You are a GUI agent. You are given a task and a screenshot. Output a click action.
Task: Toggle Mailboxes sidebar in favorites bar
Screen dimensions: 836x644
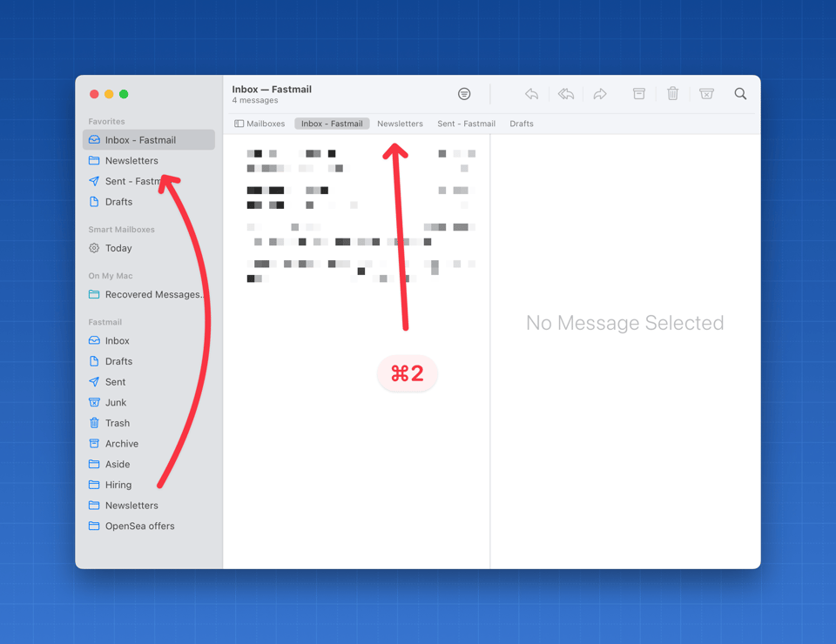[260, 124]
